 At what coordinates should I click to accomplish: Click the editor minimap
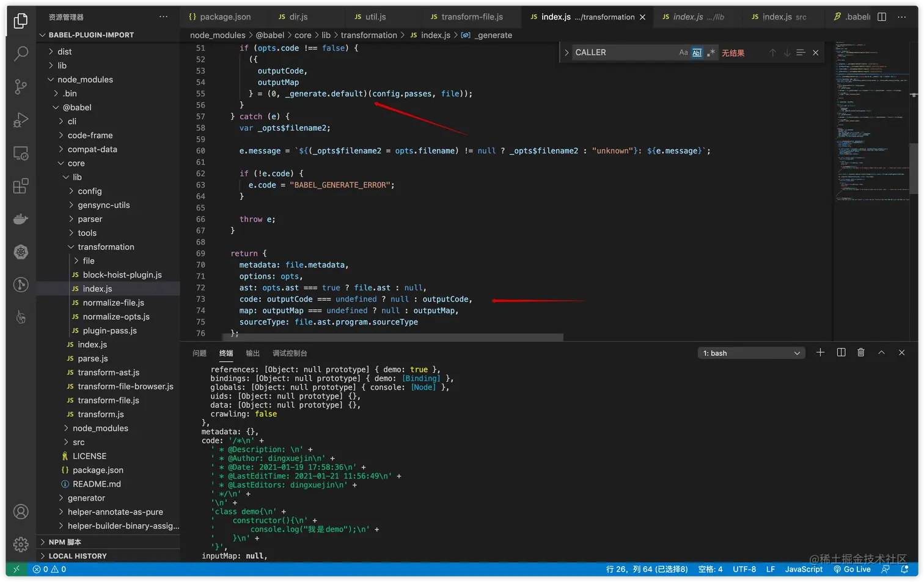coord(871,122)
